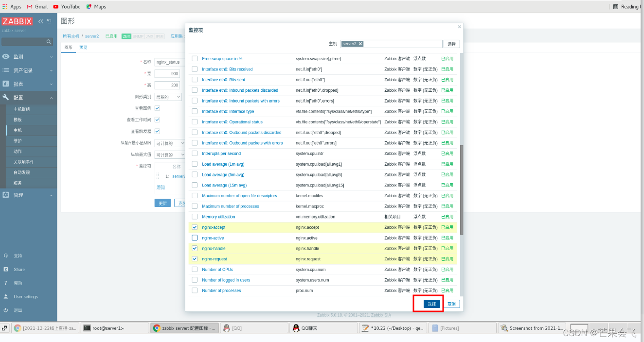Switch to the 预览 tab
Image resolution: width=644 pixels, height=342 pixels.
click(x=83, y=47)
